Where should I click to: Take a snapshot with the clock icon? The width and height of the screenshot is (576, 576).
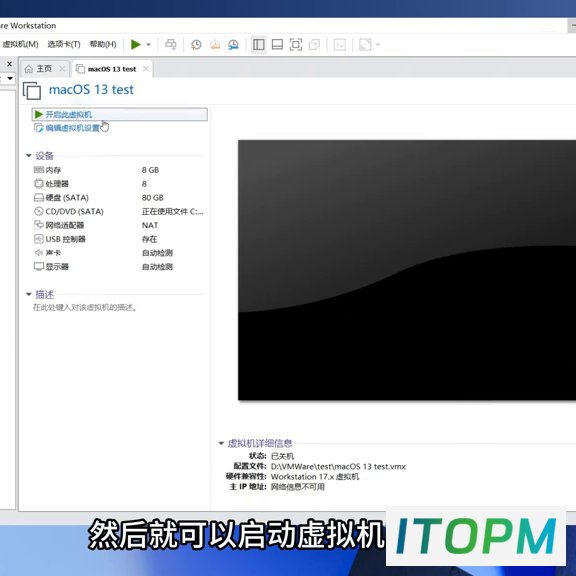[196, 44]
